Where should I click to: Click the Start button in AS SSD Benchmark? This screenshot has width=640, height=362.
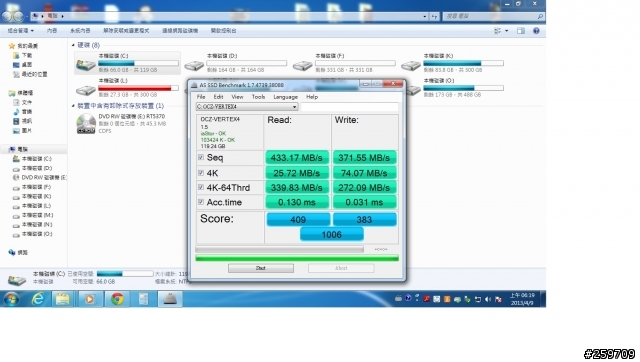(x=261, y=268)
